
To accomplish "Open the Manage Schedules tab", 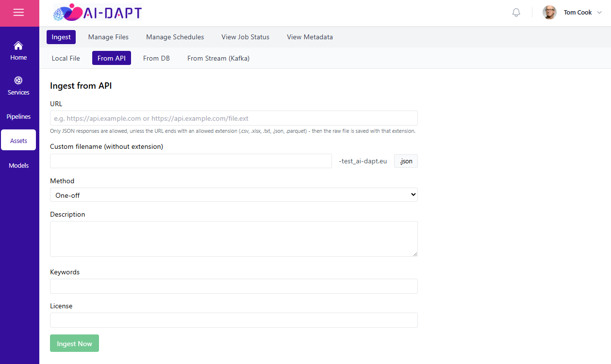I will pos(175,37).
